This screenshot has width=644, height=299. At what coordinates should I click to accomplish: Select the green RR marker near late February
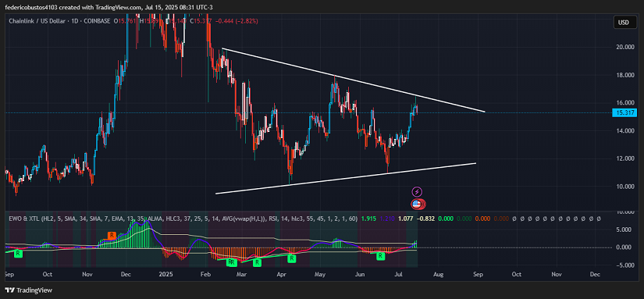[x=231, y=262]
